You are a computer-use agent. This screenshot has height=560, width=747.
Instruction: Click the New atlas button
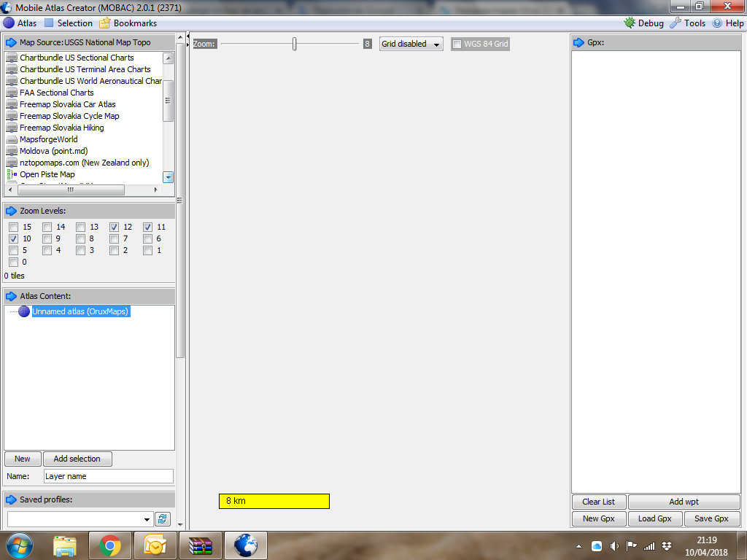click(23, 459)
